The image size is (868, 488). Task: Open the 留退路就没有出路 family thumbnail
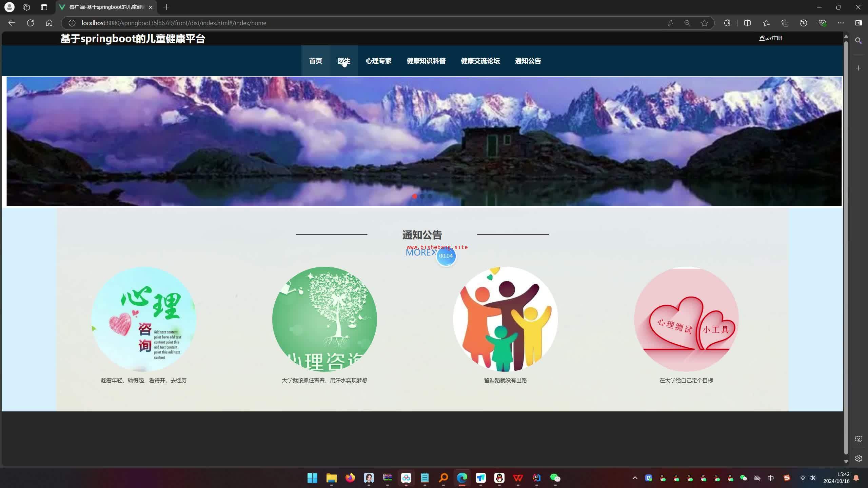coord(505,319)
